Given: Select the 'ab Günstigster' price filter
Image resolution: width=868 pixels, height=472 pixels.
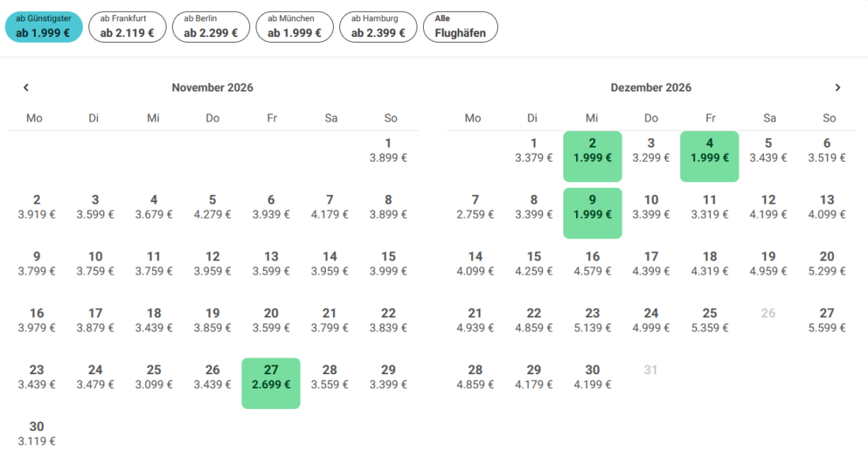Looking at the screenshot, I should tap(43, 27).
